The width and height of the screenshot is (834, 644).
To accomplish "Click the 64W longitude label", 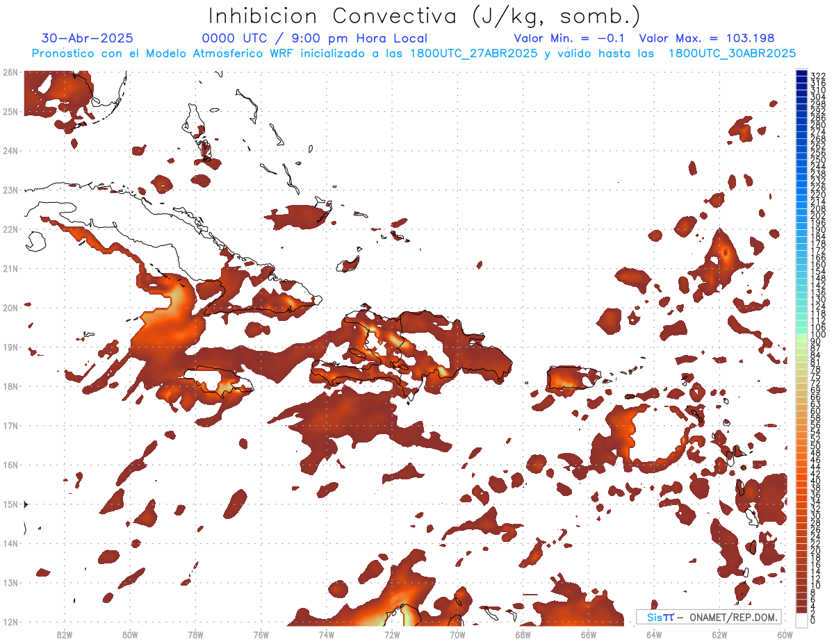I will (x=653, y=634).
